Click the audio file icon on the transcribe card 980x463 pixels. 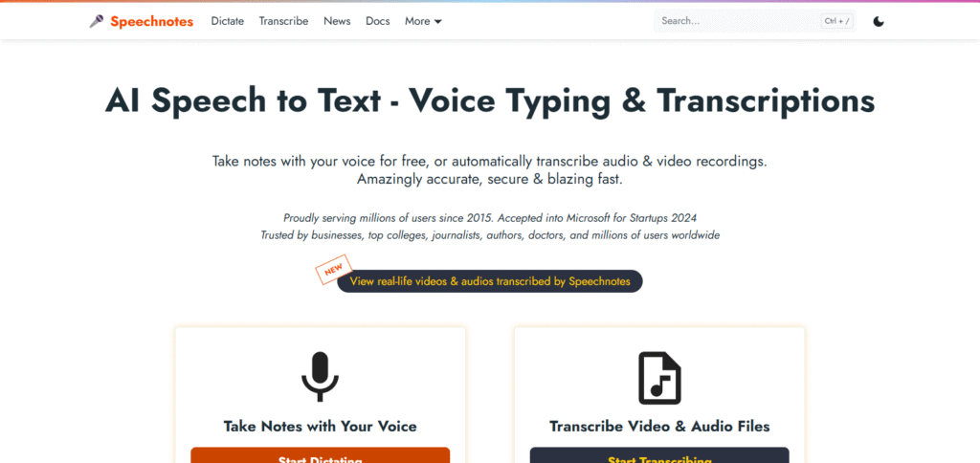click(x=659, y=378)
